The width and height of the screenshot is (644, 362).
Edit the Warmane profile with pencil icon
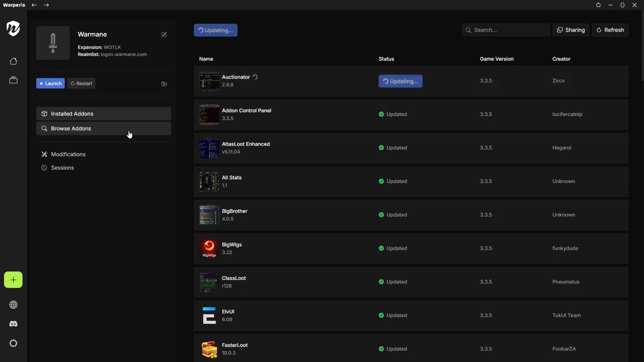tap(164, 34)
